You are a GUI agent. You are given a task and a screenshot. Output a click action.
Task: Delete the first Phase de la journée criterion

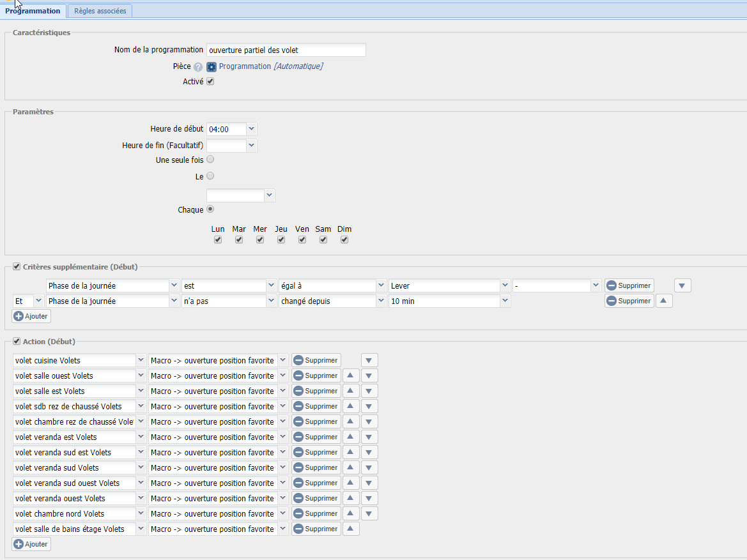(x=629, y=285)
